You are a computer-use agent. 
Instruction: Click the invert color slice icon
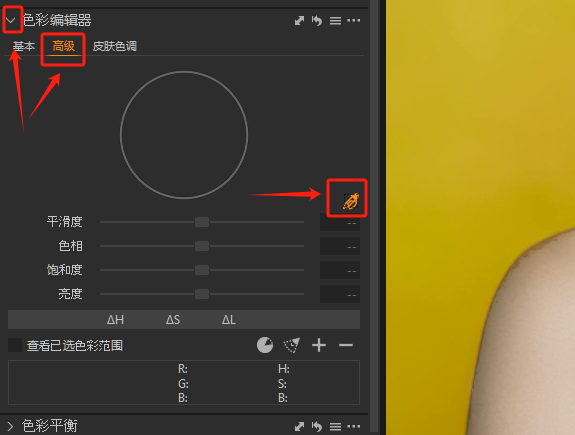pyautogui.click(x=292, y=345)
